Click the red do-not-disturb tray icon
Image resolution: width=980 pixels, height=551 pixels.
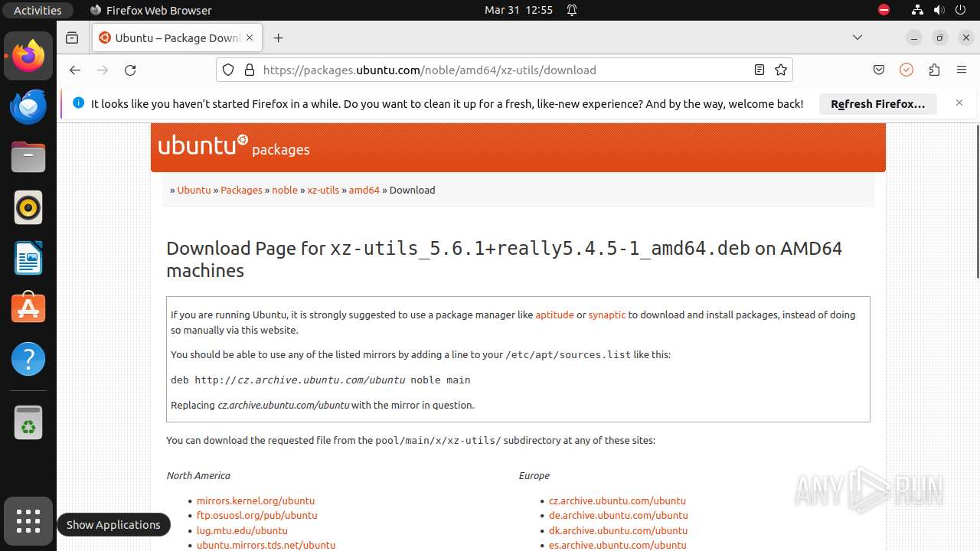[884, 10]
